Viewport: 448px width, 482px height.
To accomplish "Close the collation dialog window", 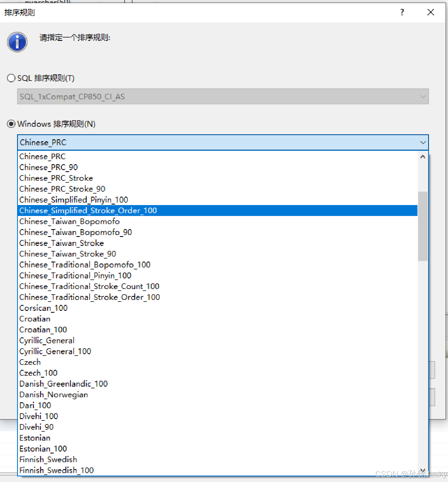I will (431, 12).
